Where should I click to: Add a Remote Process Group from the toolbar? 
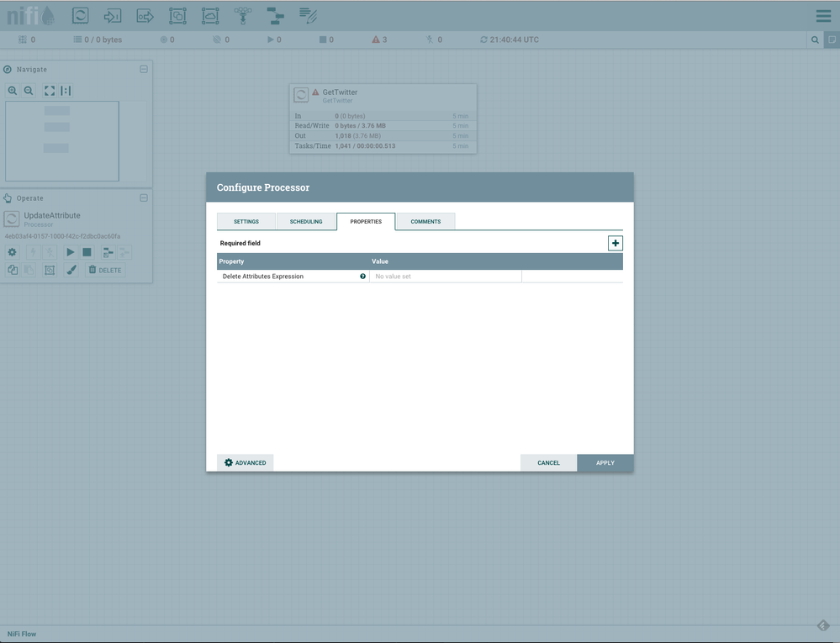click(x=210, y=15)
